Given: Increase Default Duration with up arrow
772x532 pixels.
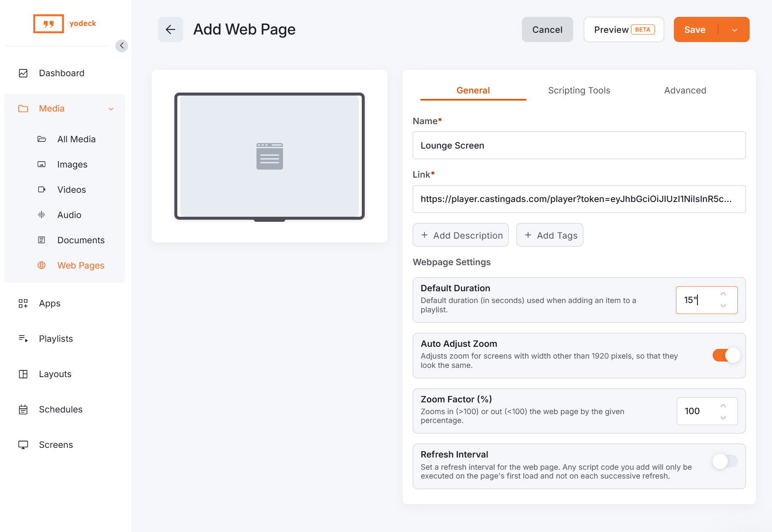Looking at the screenshot, I should [x=723, y=294].
